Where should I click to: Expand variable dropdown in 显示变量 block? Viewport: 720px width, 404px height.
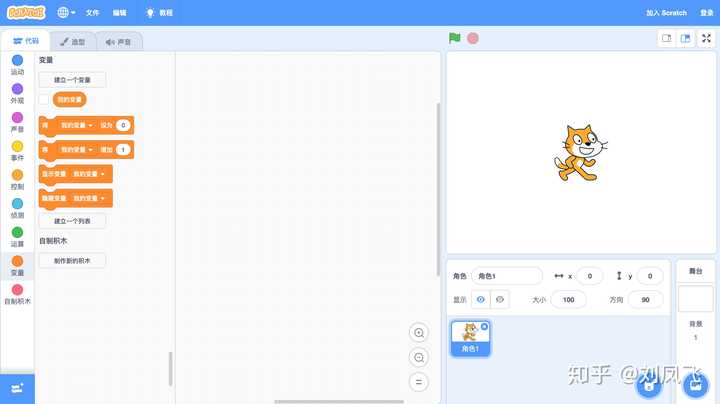point(102,174)
